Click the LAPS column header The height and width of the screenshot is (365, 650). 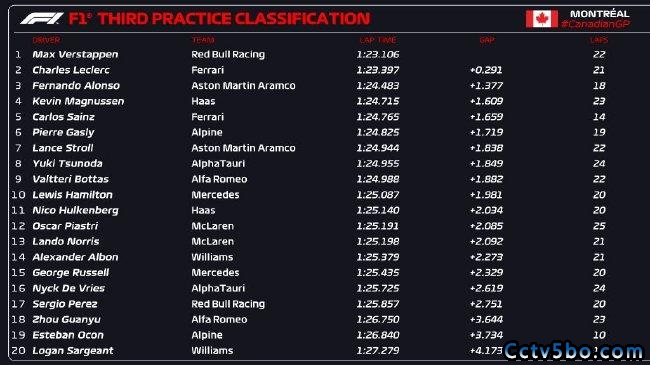pos(599,40)
